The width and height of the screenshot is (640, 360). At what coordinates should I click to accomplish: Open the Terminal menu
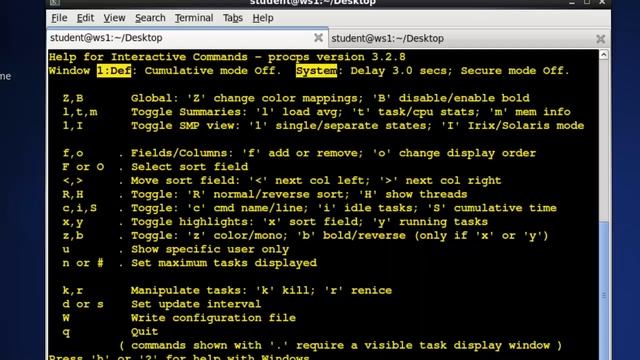coord(194,18)
